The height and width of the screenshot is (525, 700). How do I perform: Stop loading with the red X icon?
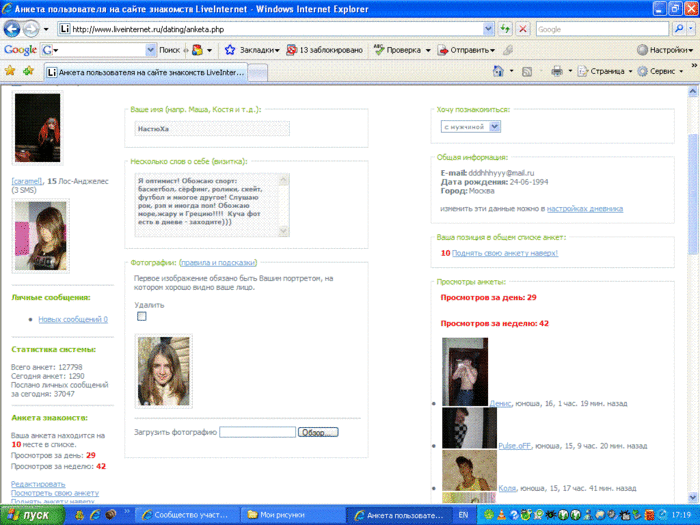pyautogui.click(x=523, y=29)
